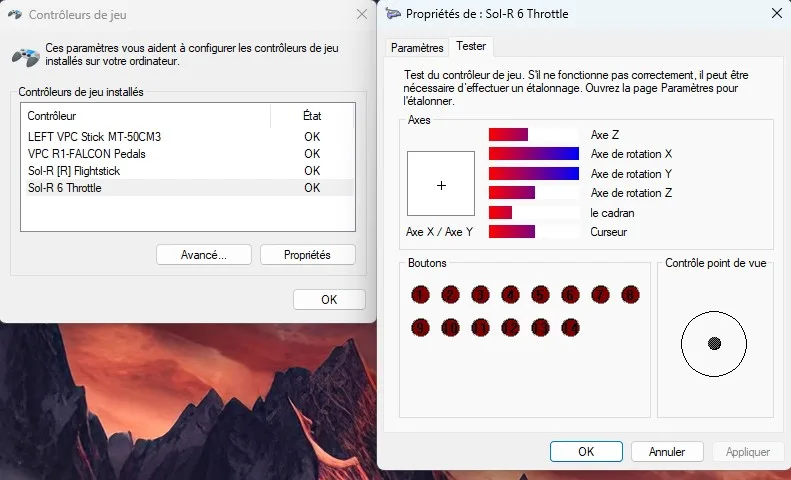This screenshot has width=791, height=480.
Task: Click button indicator 13
Action: 540,328
